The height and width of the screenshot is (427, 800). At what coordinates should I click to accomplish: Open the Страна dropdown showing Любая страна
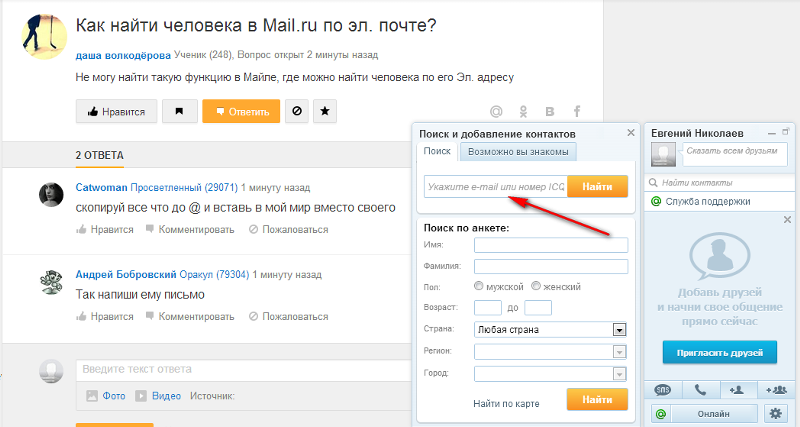[x=551, y=330]
